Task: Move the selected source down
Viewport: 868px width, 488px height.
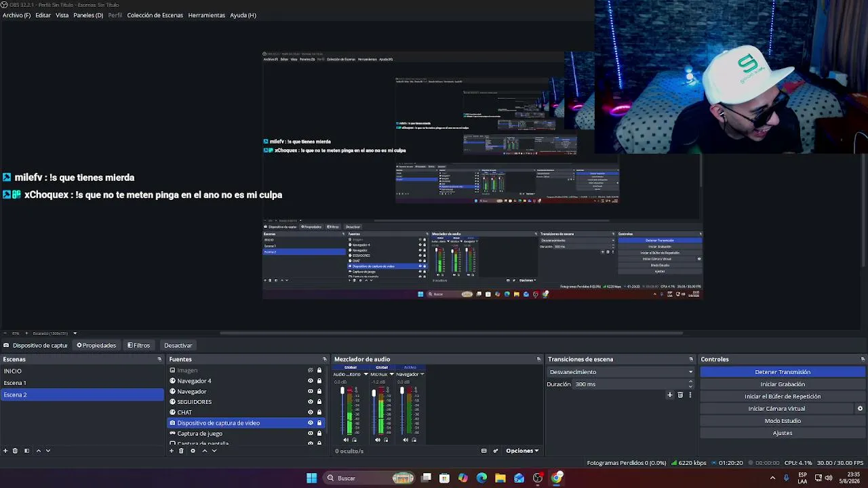Action: point(214,451)
